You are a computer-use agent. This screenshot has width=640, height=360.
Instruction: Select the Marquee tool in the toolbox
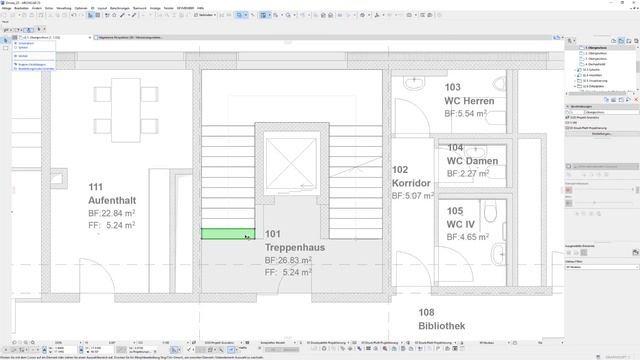coord(5,48)
